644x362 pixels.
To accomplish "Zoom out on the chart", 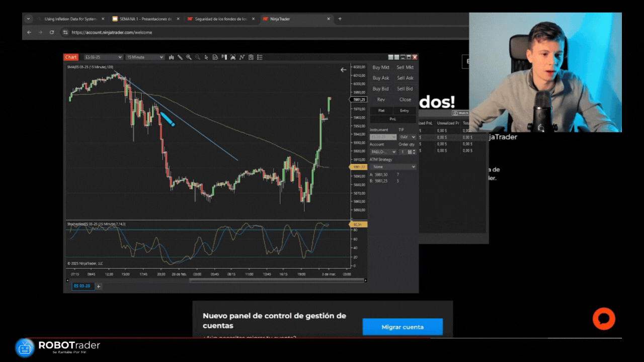I will pos(198,57).
